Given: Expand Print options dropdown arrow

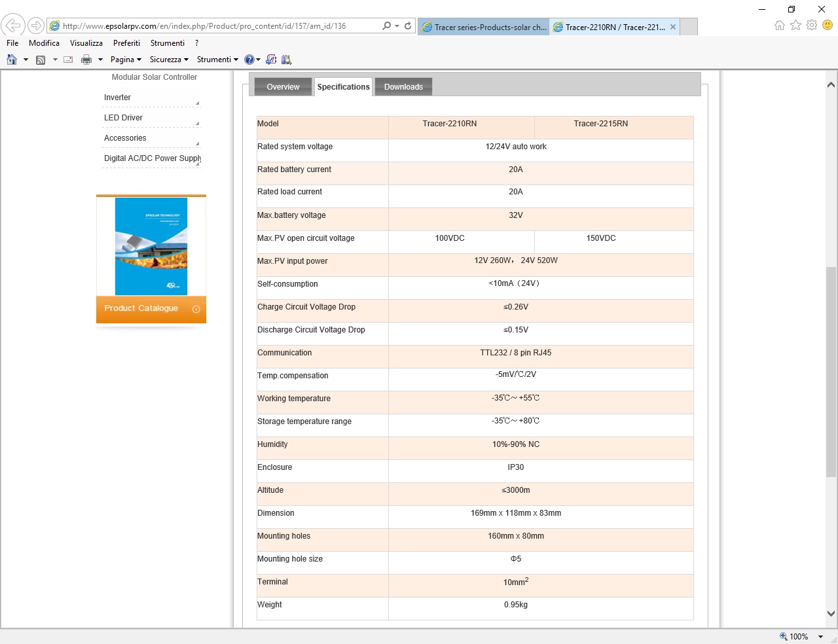Looking at the screenshot, I should [100, 60].
